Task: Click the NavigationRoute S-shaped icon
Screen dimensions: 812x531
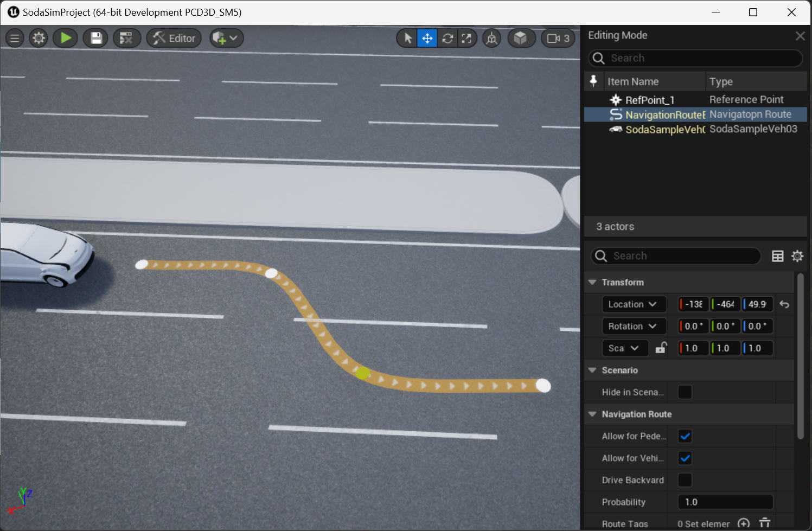Action: pos(616,114)
